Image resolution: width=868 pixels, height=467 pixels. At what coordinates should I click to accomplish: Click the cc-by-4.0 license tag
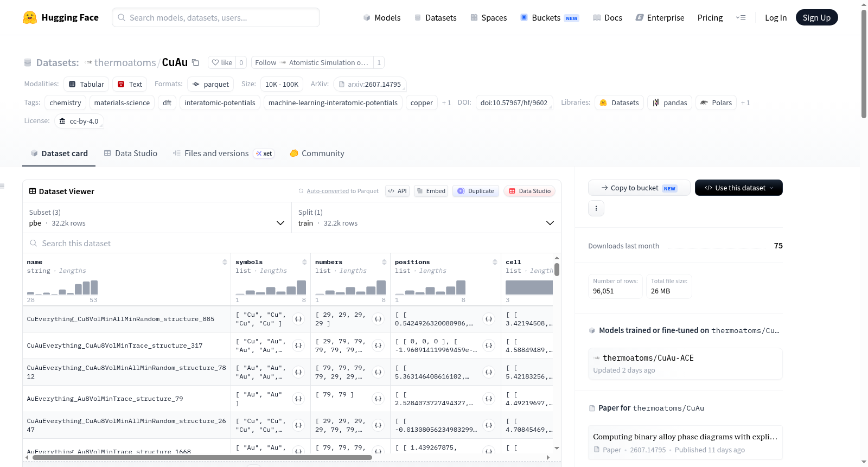pos(79,121)
